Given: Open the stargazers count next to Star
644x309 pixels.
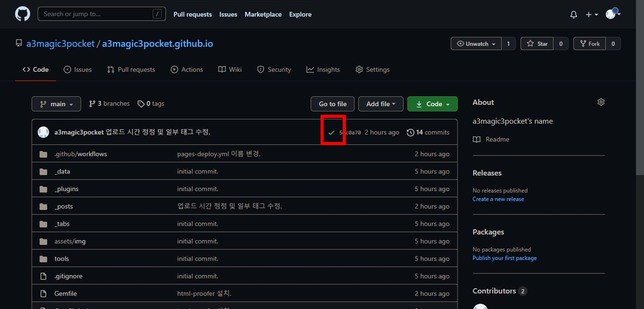Looking at the screenshot, I should [x=561, y=44].
